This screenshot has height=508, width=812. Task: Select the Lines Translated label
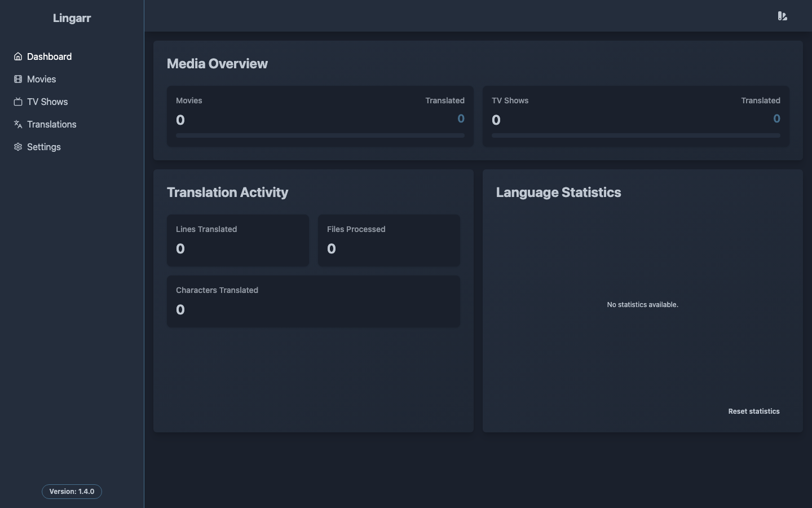(x=206, y=229)
